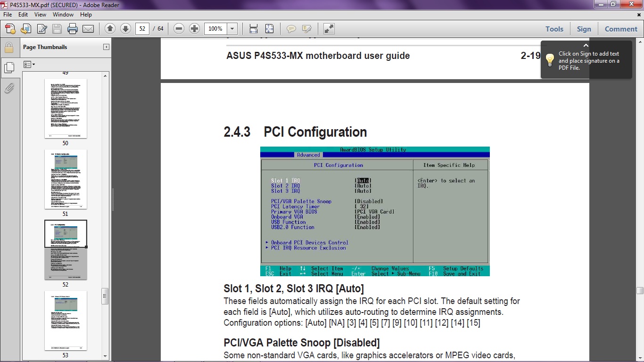Image resolution: width=644 pixels, height=362 pixels.
Task: Click 'Primary VGA BIOS' in BIOS image
Action: pyautogui.click(x=294, y=212)
